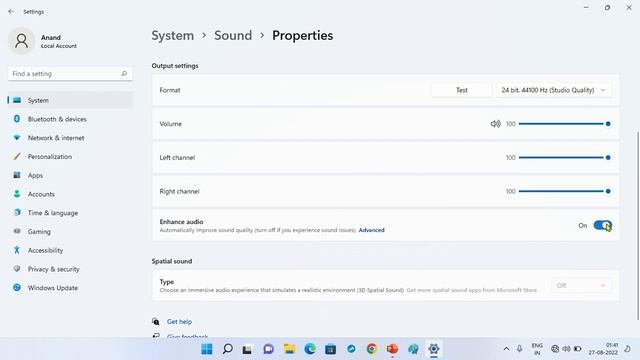Click the search magnifier in Find a setting
The width and height of the screenshot is (640, 360).
click(x=124, y=73)
